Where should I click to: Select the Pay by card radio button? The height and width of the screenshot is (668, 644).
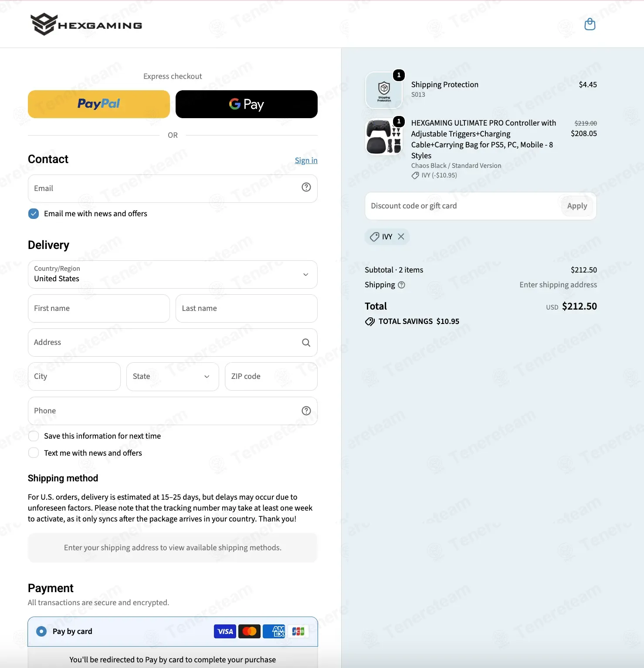click(x=41, y=631)
